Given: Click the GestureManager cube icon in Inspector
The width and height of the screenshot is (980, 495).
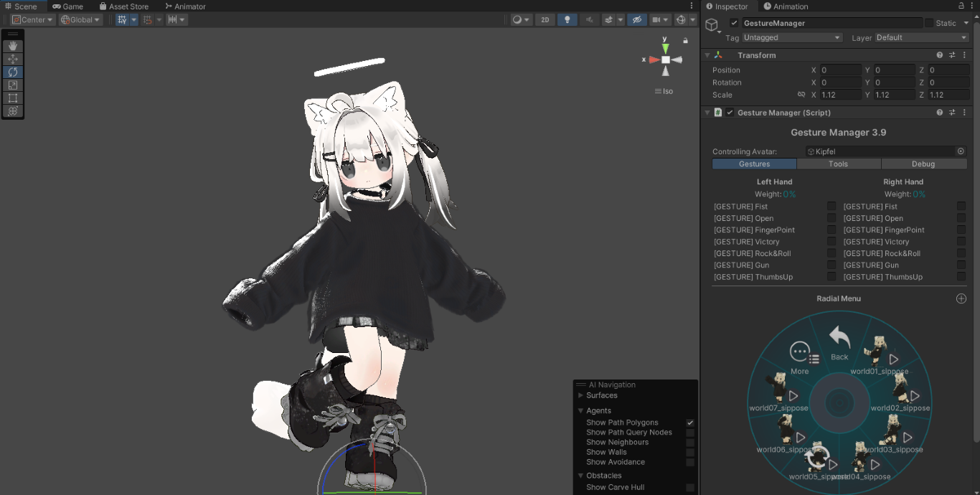Looking at the screenshot, I should pyautogui.click(x=711, y=23).
